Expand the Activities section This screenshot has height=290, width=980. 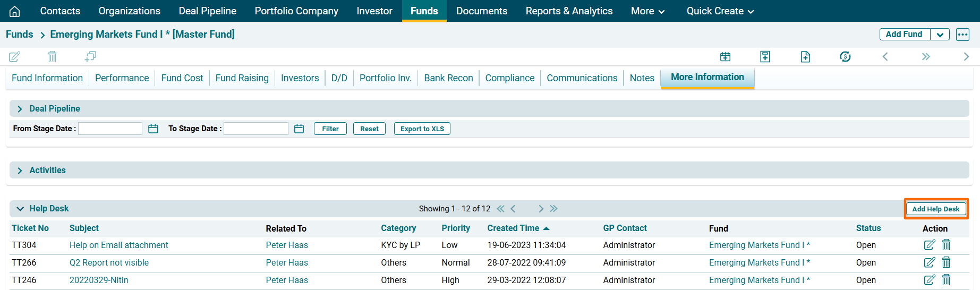[x=20, y=170]
